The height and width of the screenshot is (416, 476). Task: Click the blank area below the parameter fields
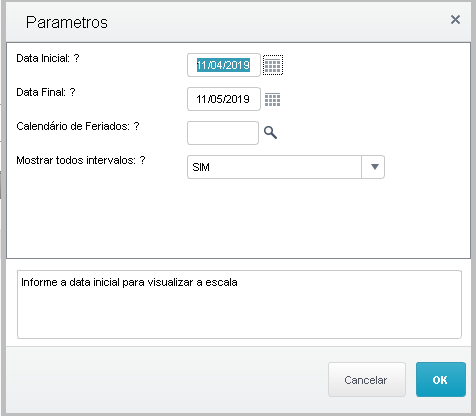pyautogui.click(x=238, y=218)
